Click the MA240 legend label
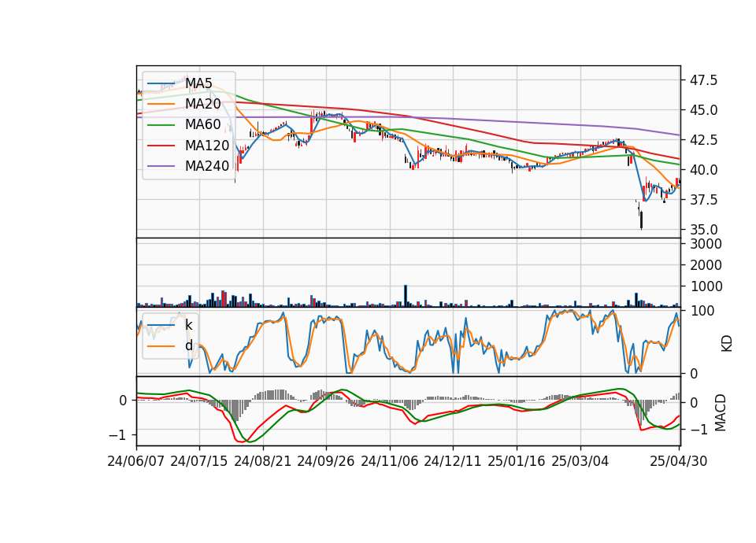Image resolution: width=756 pixels, height=543 pixels. (x=207, y=166)
